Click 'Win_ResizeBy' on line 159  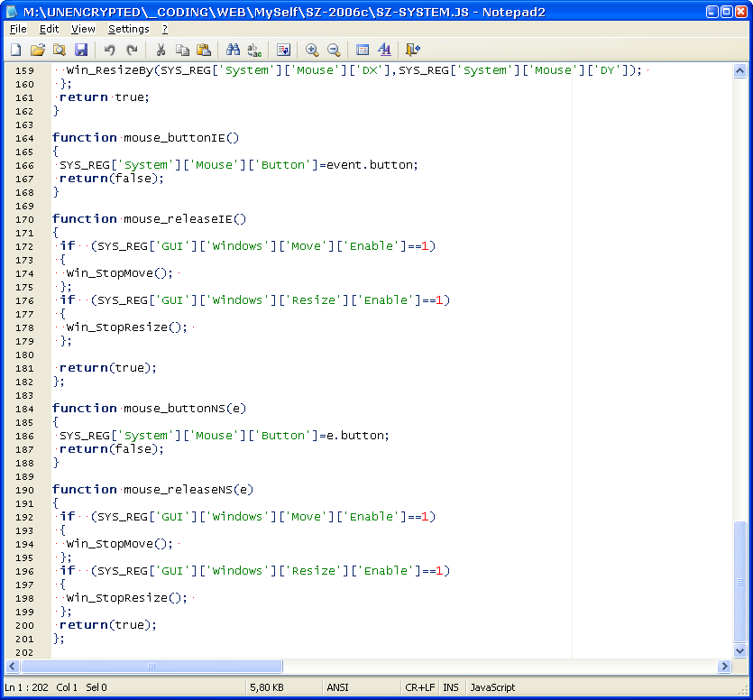coord(109,70)
